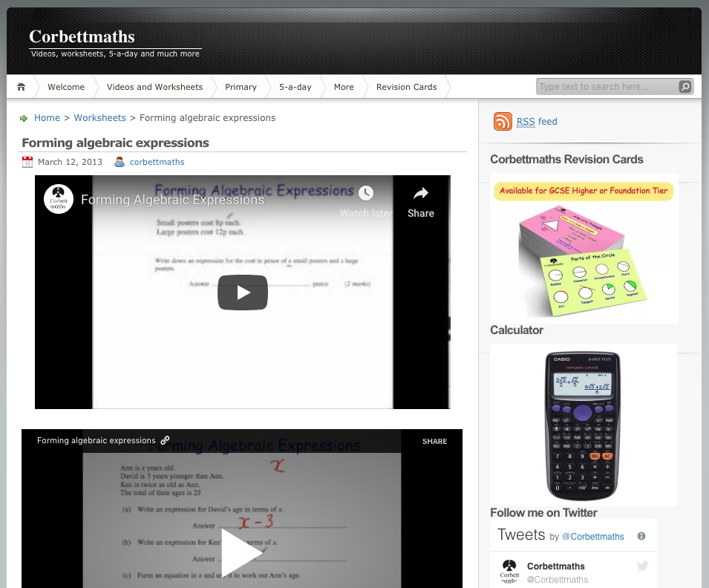The width and height of the screenshot is (709, 588).
Task: Click inside the search text field
Action: point(605,87)
